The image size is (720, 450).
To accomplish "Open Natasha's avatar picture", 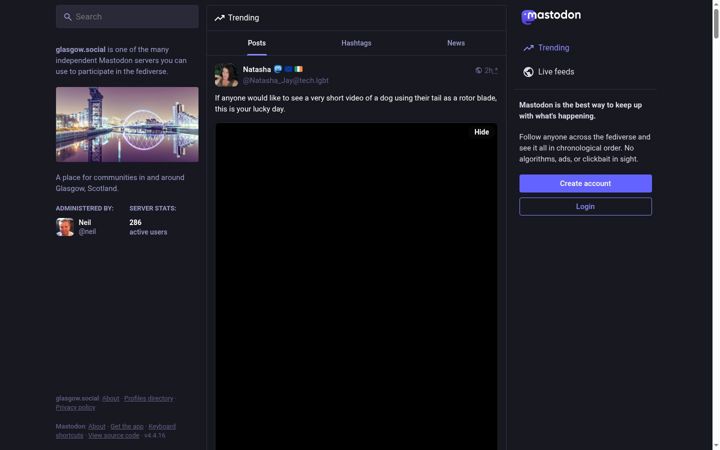I will pos(226,75).
